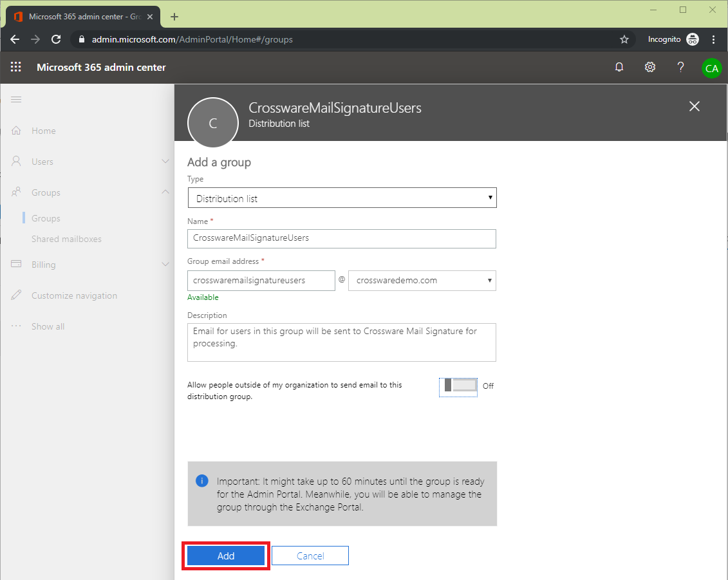This screenshot has width=728, height=580.
Task: Navigate to Home in the sidebar
Action: (x=44, y=131)
